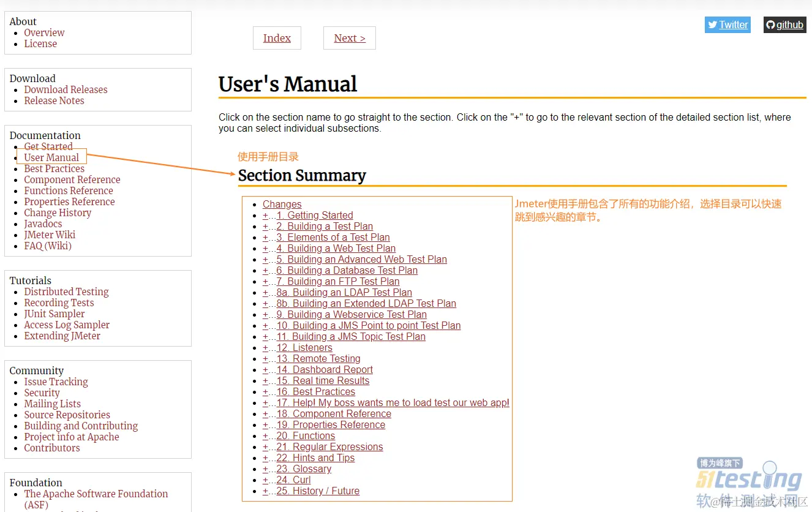Open Extending JMeter tutorial
The width and height of the screenshot is (812, 512).
tap(62, 336)
